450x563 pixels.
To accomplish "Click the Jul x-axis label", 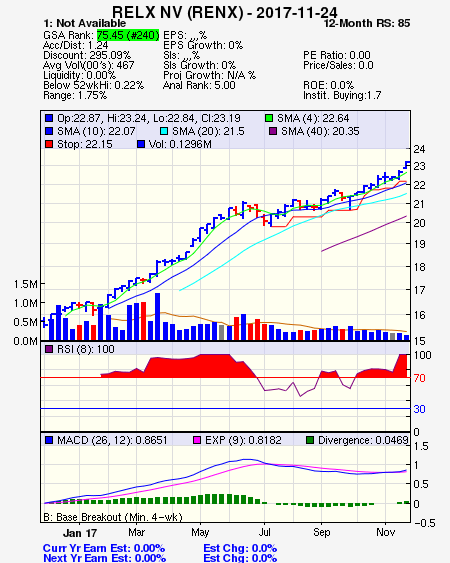I will (x=264, y=532).
